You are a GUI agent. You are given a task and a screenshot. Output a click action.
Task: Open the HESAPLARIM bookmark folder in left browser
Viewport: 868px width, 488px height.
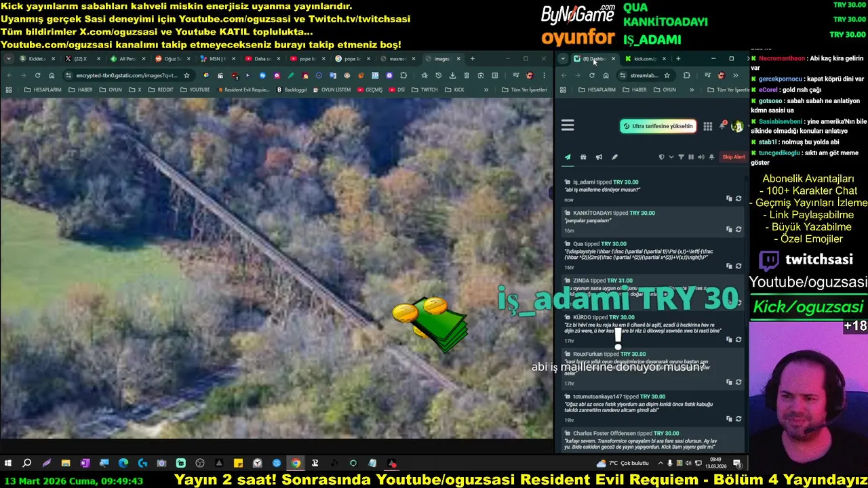41,89
